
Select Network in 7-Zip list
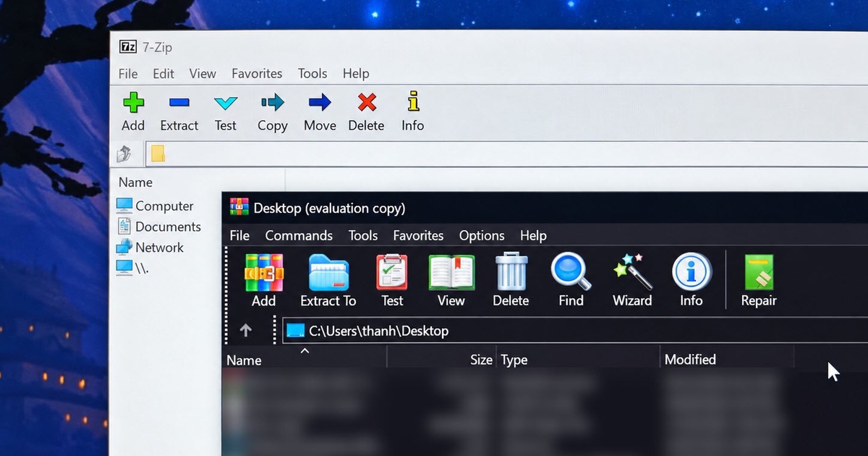click(x=150, y=247)
